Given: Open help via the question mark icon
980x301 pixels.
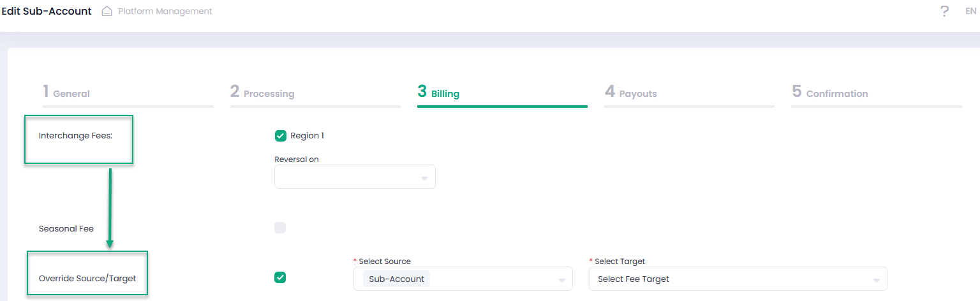Looking at the screenshot, I should pyautogui.click(x=944, y=11).
